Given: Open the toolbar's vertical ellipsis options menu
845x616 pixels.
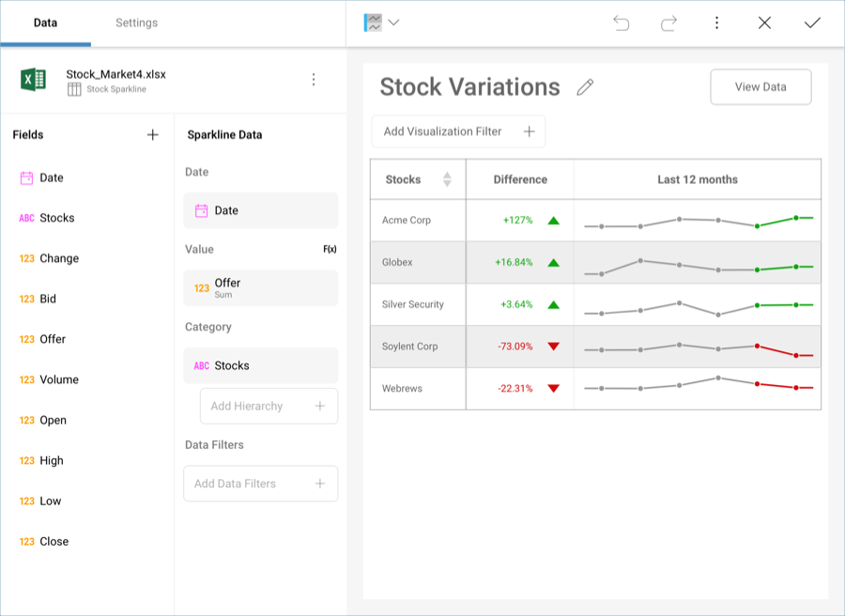Looking at the screenshot, I should [716, 22].
